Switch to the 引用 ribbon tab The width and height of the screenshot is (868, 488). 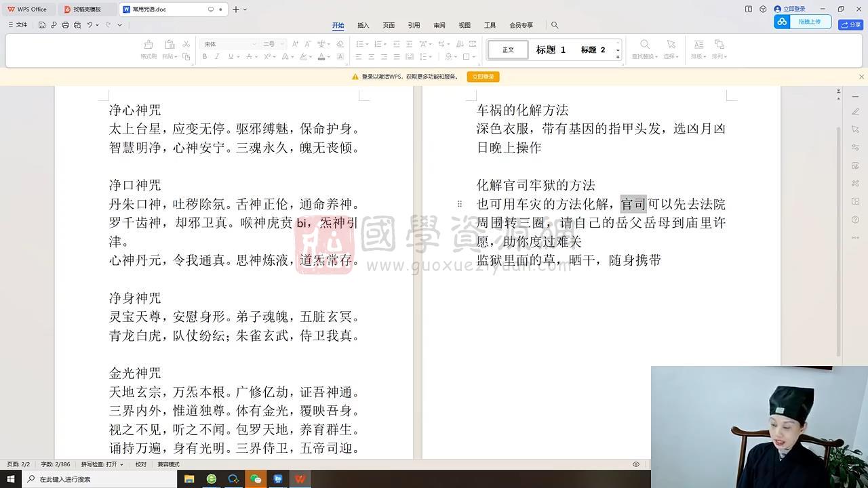click(x=414, y=25)
